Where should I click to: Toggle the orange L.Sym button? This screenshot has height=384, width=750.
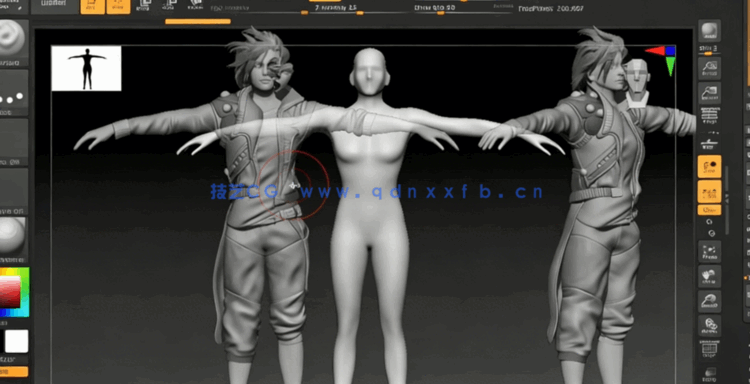[709, 192]
